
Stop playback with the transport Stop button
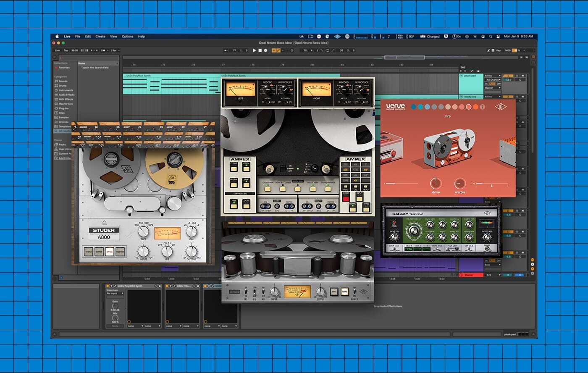[260, 50]
